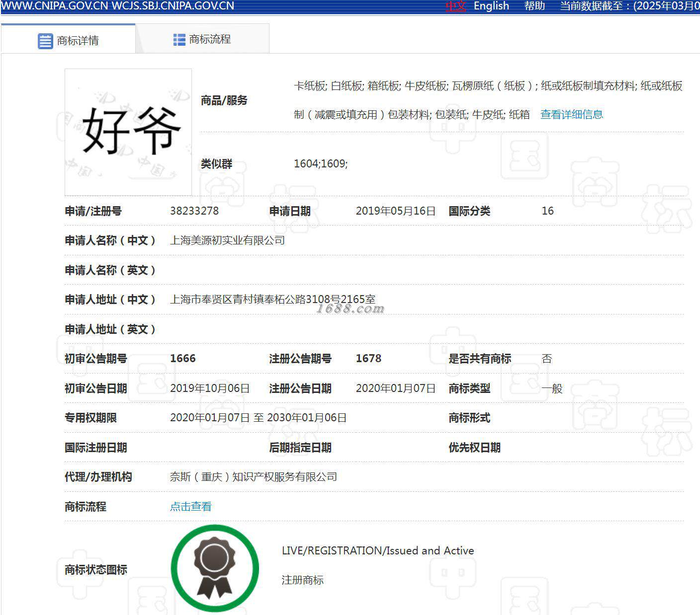Click the goods list text starting with 卡纸板
This screenshot has width=700, height=615.
click(x=488, y=100)
